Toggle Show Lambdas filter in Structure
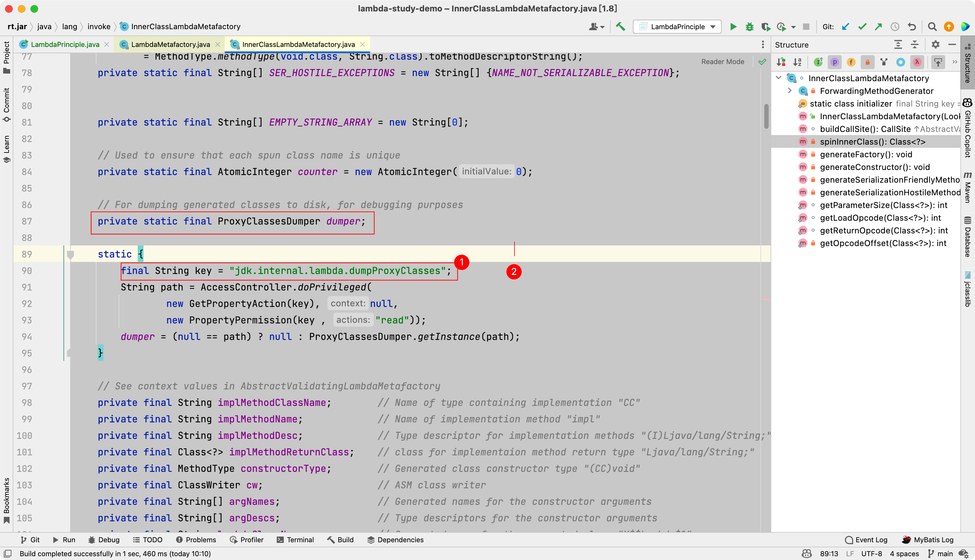Viewport: 975px width, 560px height. (917, 62)
